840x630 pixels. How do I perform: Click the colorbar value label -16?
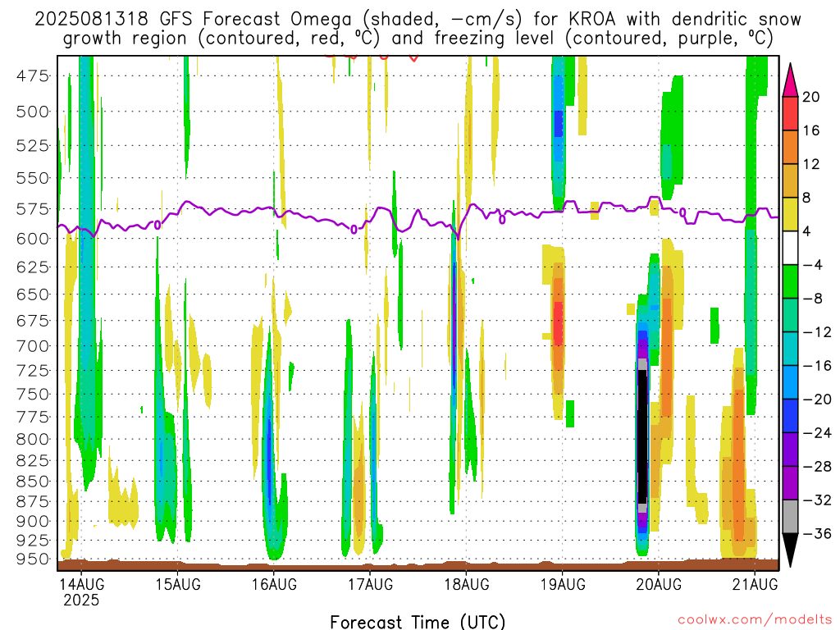pos(817,366)
